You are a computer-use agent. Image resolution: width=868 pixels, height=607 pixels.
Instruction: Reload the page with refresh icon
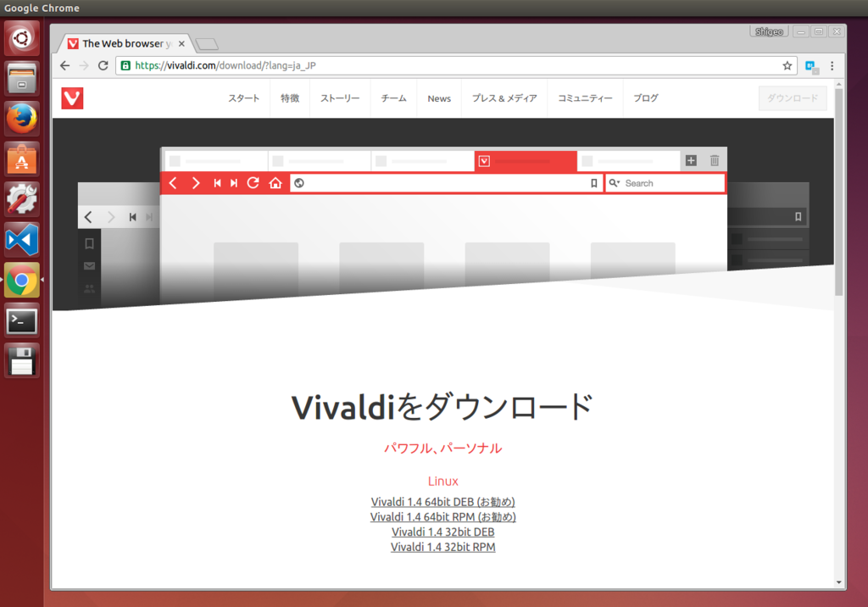103,65
